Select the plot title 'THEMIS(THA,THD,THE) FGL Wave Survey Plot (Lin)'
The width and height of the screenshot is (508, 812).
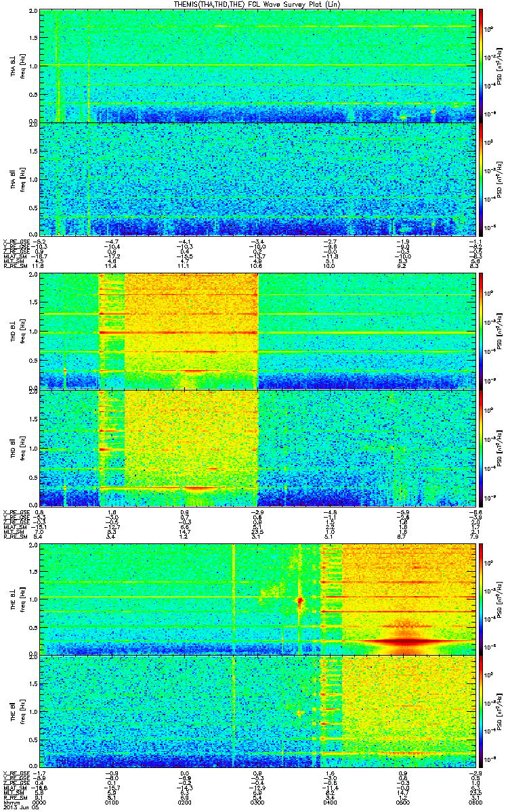click(257, 4)
